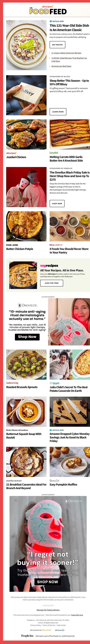This screenshot has width=90, height=644.
Task: Click the Real Simple logo above pantry article
Action: click(x=56, y=245)
